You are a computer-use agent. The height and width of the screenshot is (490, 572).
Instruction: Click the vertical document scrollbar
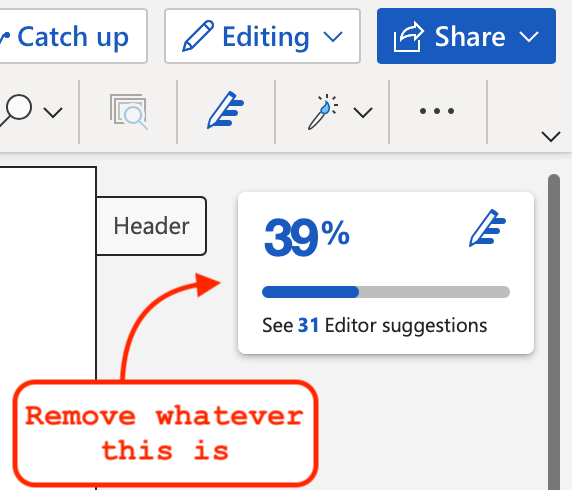[x=554, y=332]
